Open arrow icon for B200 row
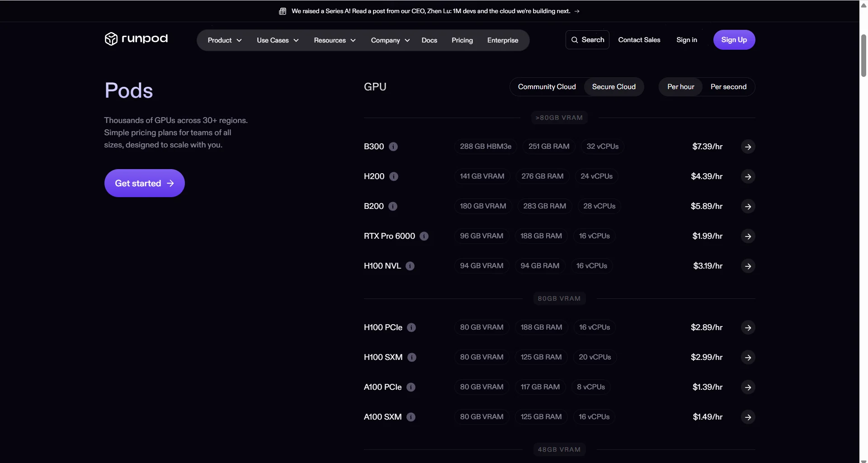 pos(748,206)
